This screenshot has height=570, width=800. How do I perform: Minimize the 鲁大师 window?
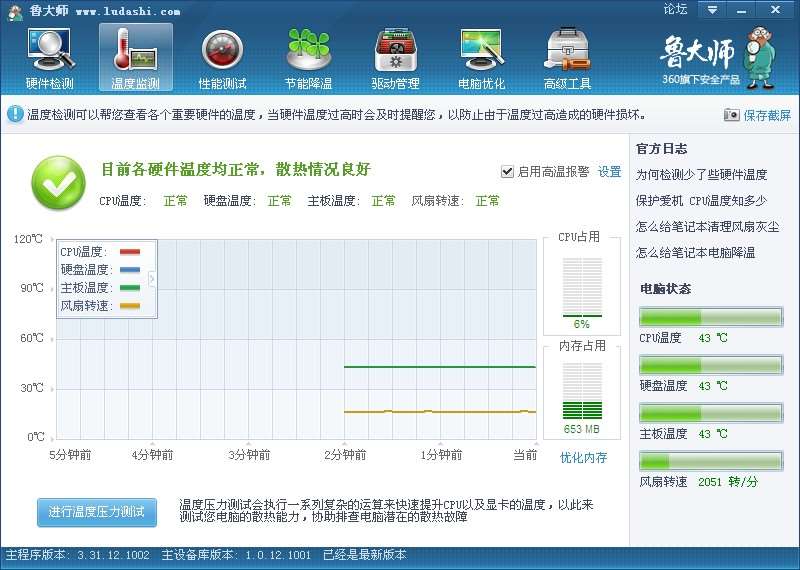tap(741, 10)
